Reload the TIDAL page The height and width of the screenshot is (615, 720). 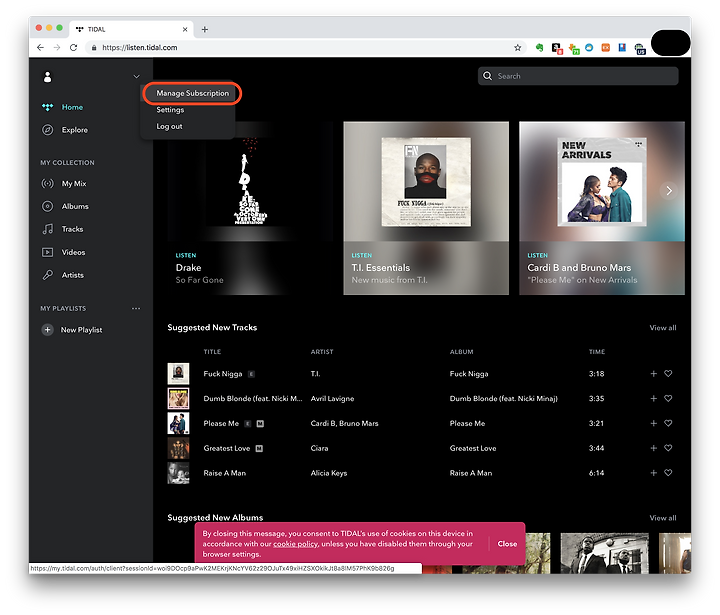click(x=73, y=47)
